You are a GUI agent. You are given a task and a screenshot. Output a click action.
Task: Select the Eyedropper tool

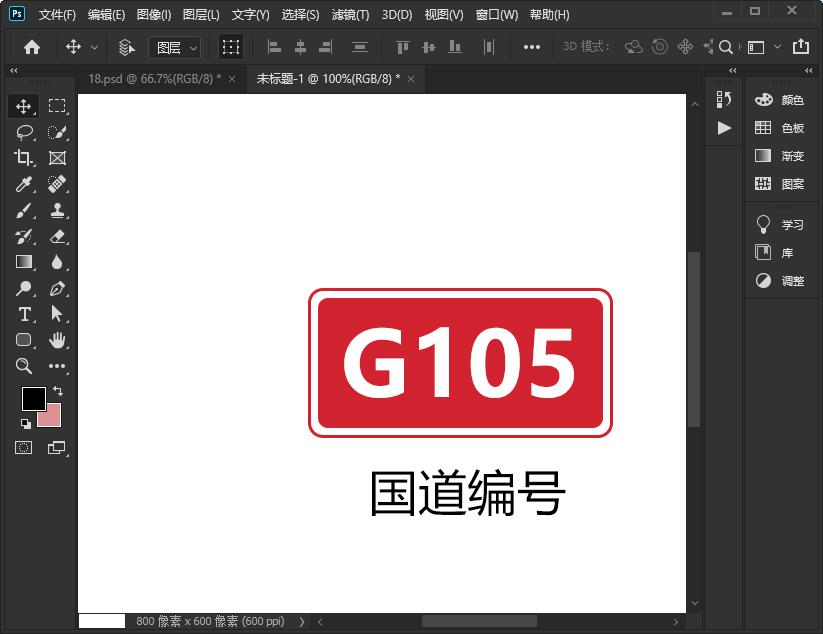click(24, 184)
